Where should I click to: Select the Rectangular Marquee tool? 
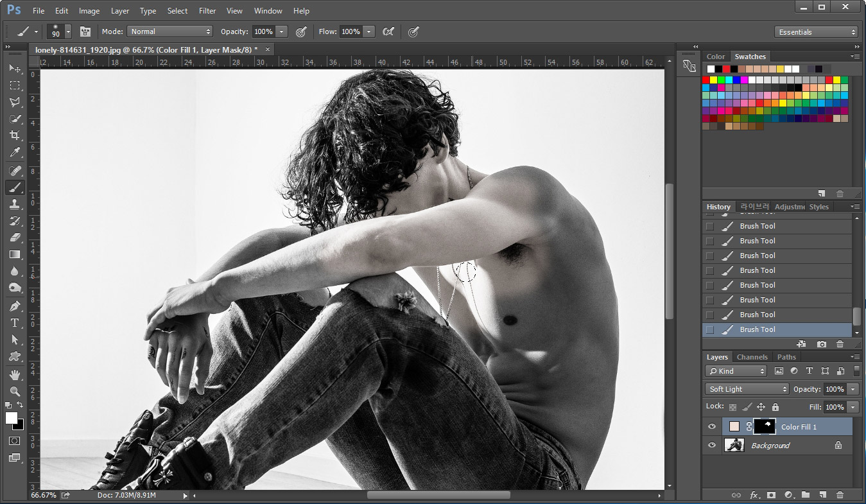point(15,85)
